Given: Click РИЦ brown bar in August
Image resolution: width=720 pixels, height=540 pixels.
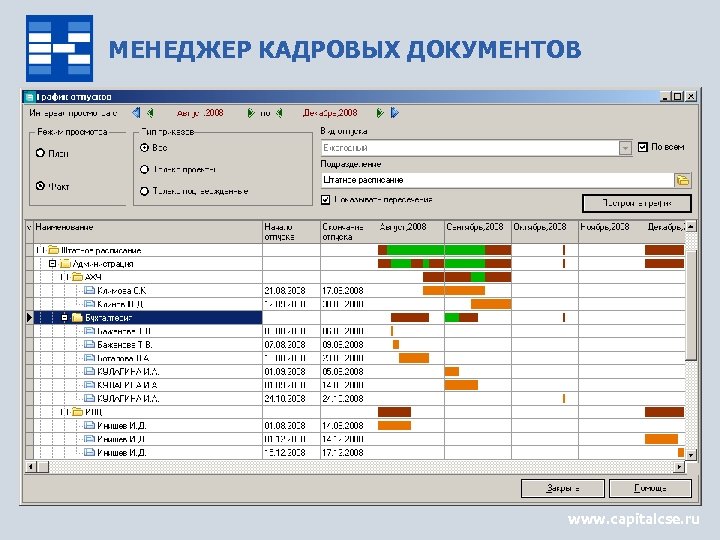Looking at the screenshot, I should 394,412.
